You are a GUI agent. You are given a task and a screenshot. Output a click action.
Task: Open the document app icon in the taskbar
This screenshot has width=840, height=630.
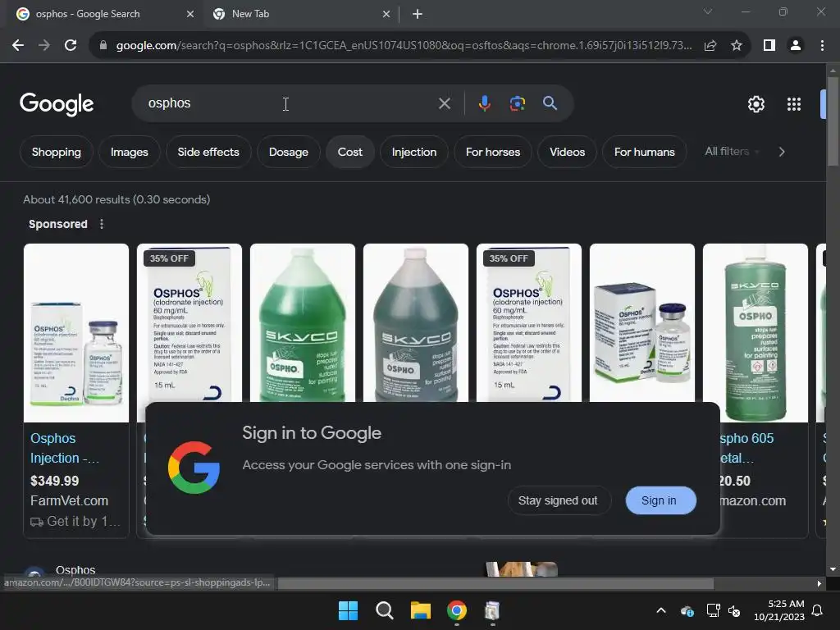tap(492, 610)
